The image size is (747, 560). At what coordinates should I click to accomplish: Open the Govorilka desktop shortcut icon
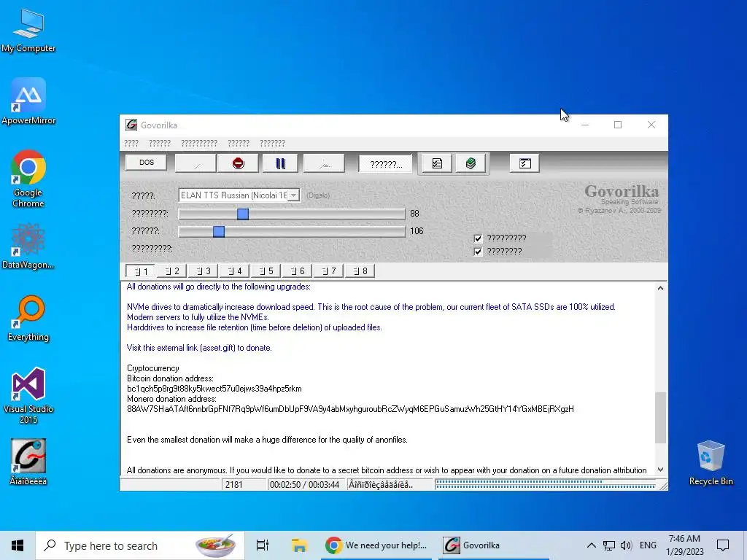coord(28,462)
